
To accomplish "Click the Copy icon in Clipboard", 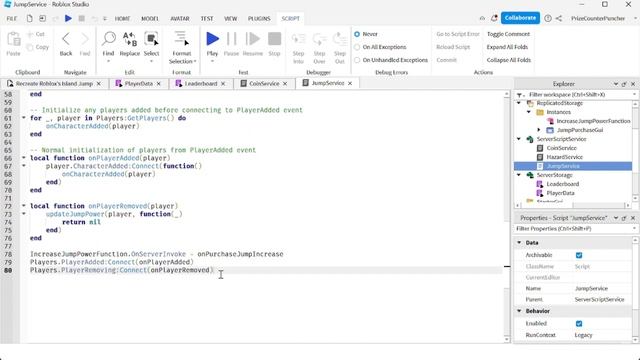I will [x=30, y=47].
